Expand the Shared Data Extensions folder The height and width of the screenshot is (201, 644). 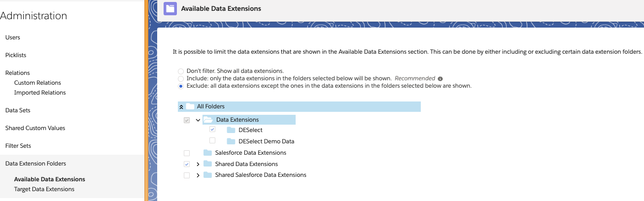click(x=198, y=164)
